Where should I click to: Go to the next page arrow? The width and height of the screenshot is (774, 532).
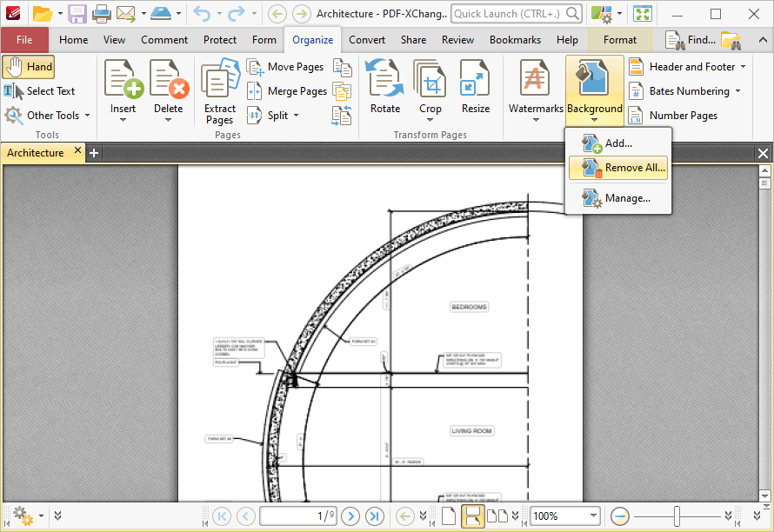point(350,515)
